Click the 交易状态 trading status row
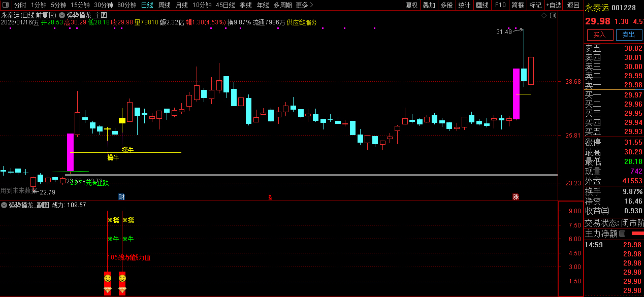 [x=614, y=223]
